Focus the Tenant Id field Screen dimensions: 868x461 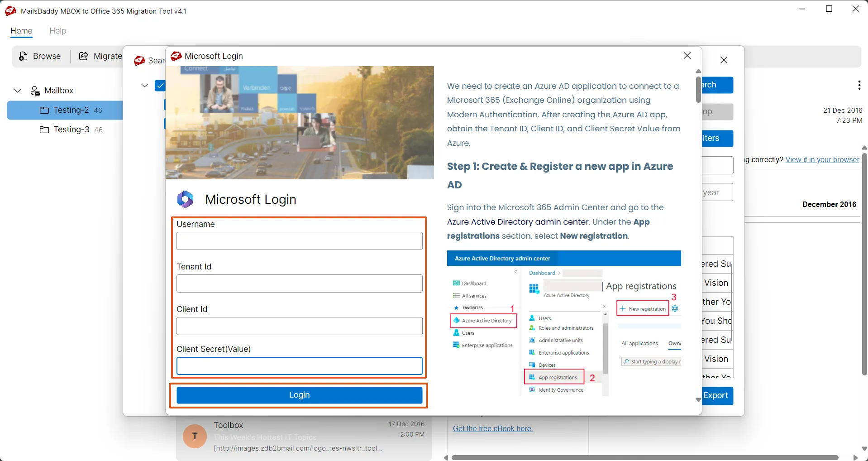299,283
